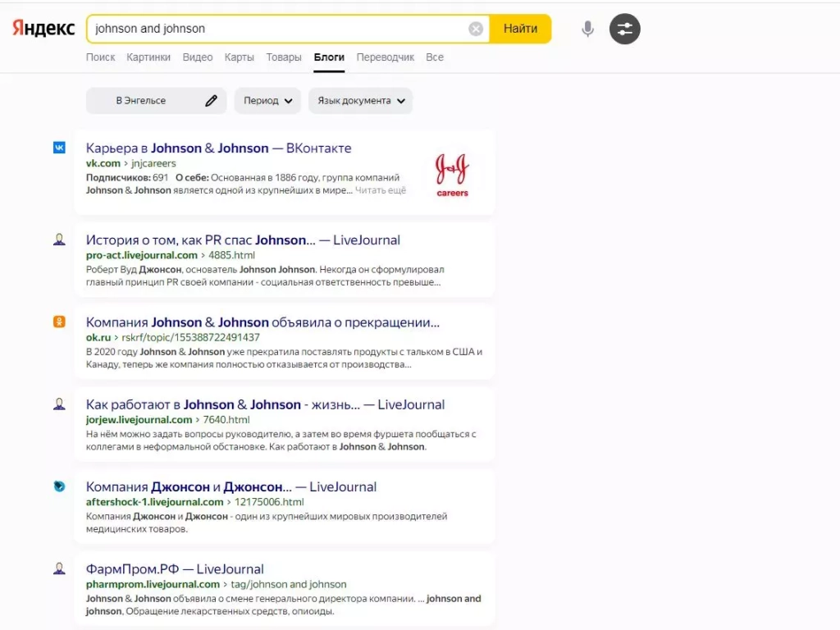This screenshot has width=840, height=630.
Task: Click the pro-act.livejournal.com domain link
Action: [141, 256]
